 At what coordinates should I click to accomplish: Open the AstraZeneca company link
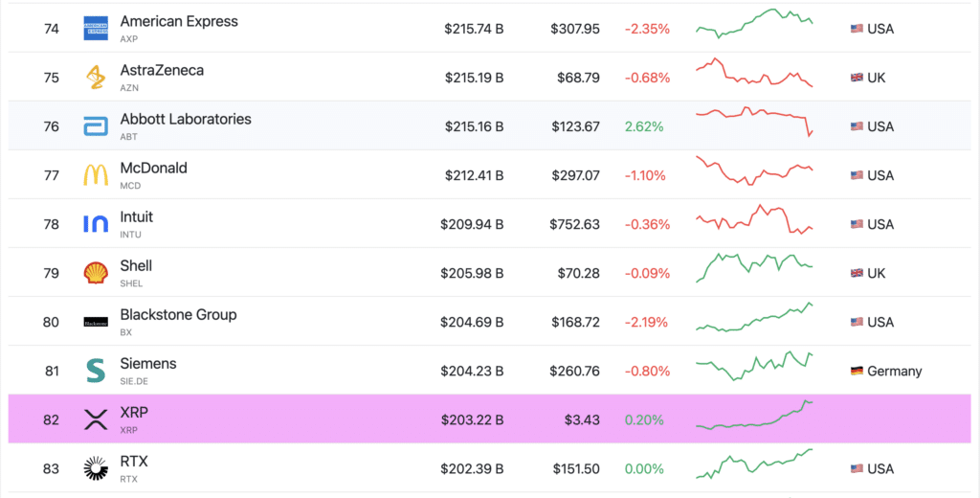162,70
